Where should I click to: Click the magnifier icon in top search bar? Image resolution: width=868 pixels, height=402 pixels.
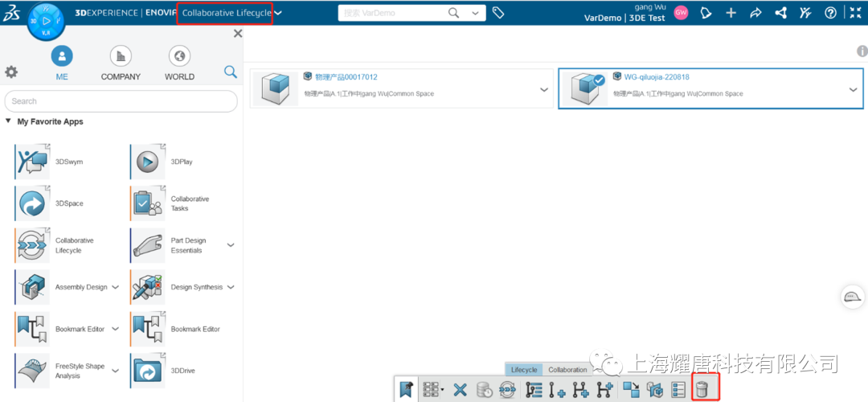coord(453,13)
